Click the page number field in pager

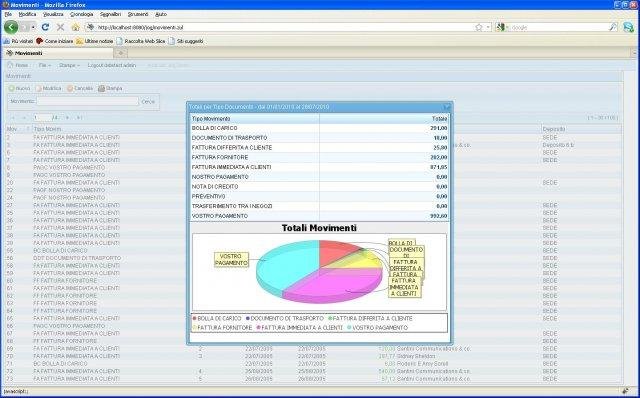42,118
